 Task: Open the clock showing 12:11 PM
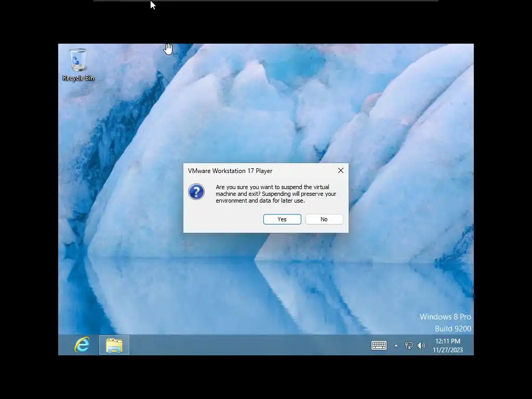click(447, 345)
